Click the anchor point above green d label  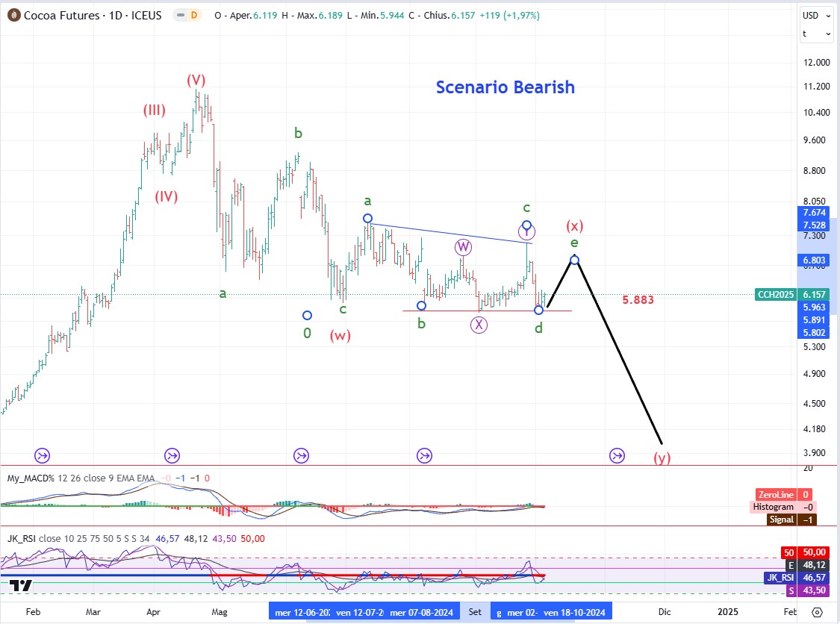[539, 310]
